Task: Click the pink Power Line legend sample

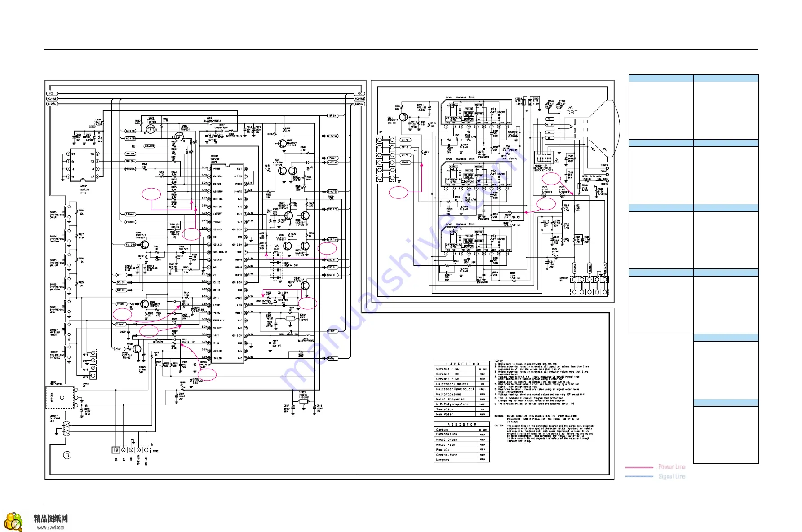Action: coord(639,467)
